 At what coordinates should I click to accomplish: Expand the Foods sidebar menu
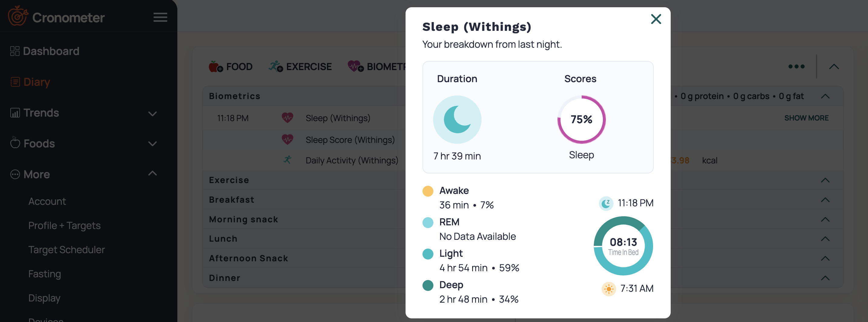click(x=152, y=144)
